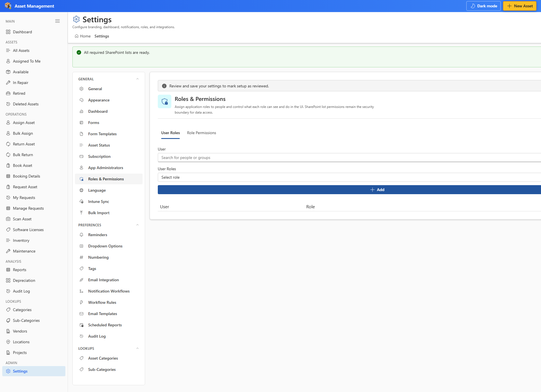The height and width of the screenshot is (392, 541).
Task: Open the Select role dropdown
Action: pyautogui.click(x=349, y=177)
